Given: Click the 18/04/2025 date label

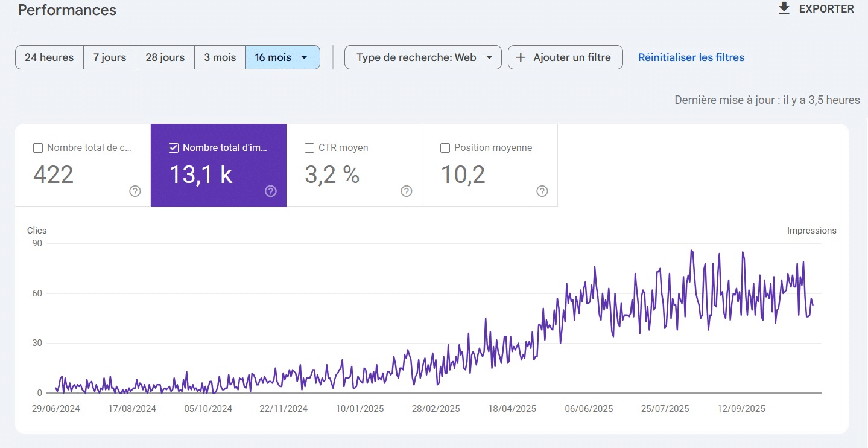Looking at the screenshot, I should coord(512,409).
